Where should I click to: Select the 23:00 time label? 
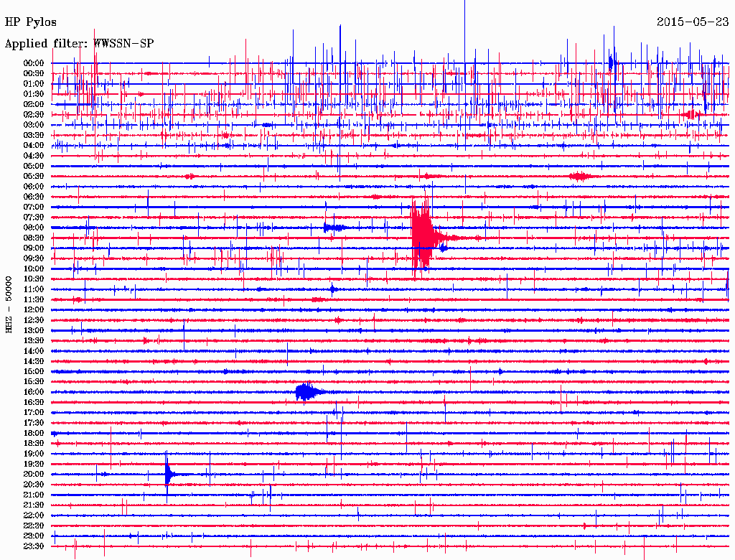[x=34, y=536]
